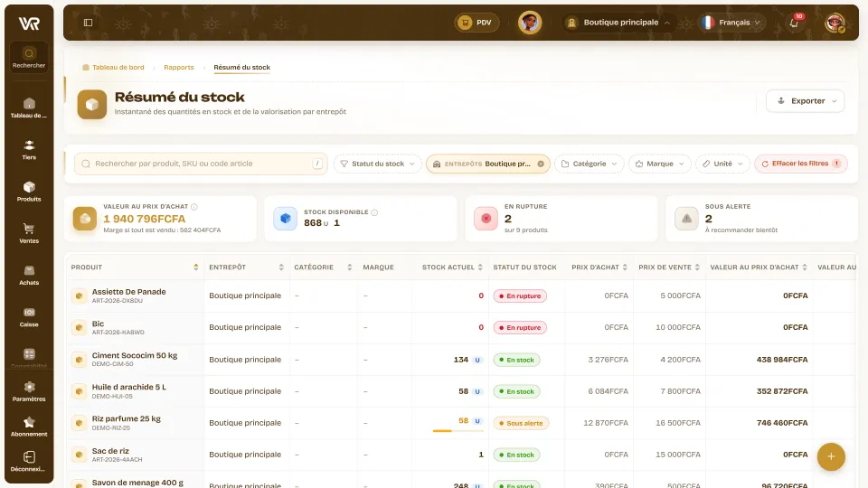Click the Ciment Sococim product icon
Viewport: 868px width, 488px height.
(x=80, y=360)
